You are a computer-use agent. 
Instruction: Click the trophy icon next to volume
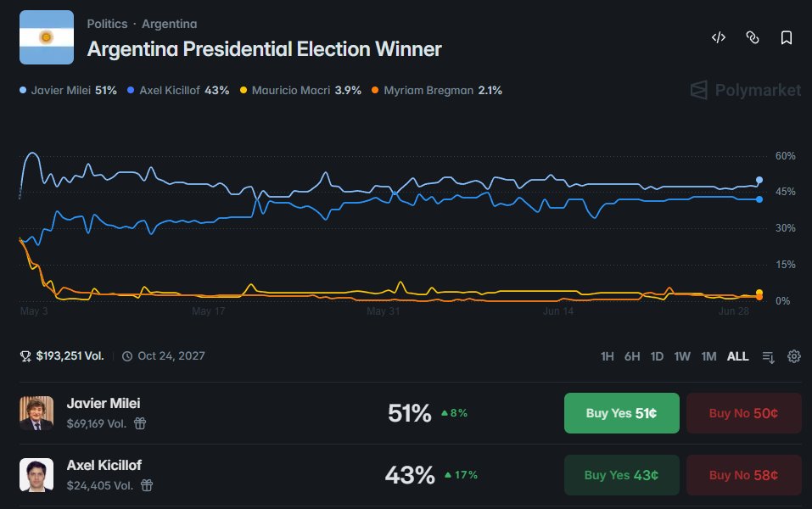(x=25, y=356)
